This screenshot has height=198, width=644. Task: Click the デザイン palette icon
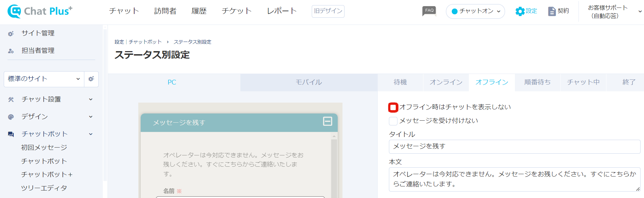click(11, 117)
